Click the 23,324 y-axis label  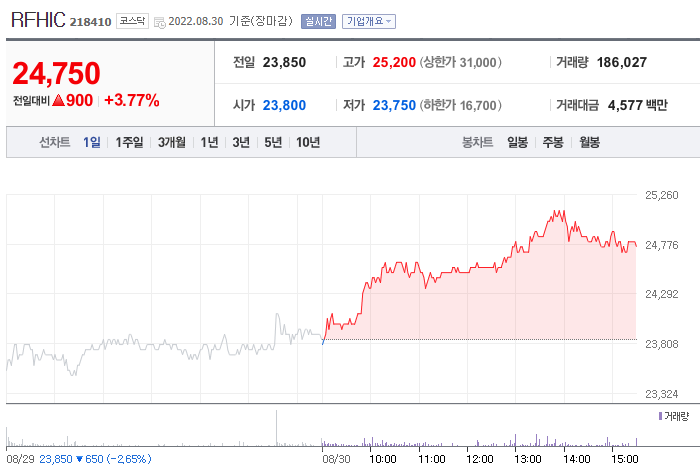click(662, 394)
